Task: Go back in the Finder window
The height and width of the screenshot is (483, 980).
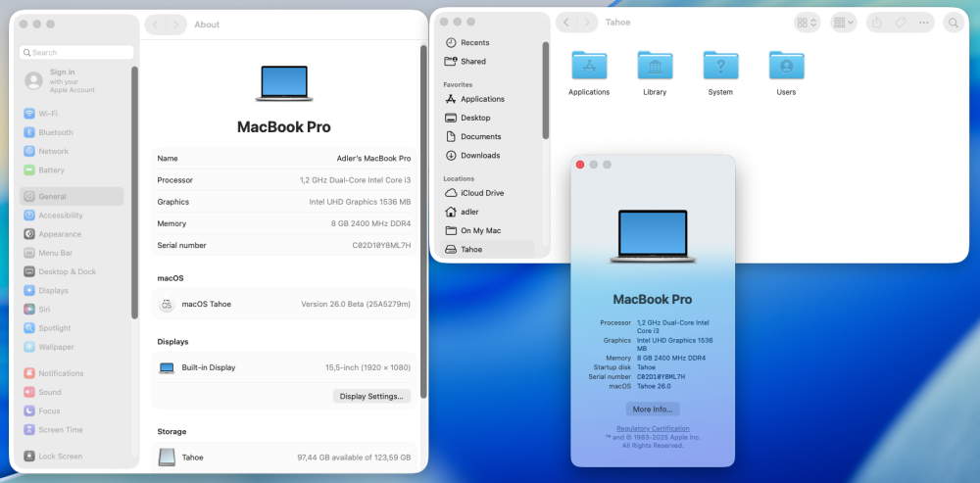Action: [x=566, y=23]
